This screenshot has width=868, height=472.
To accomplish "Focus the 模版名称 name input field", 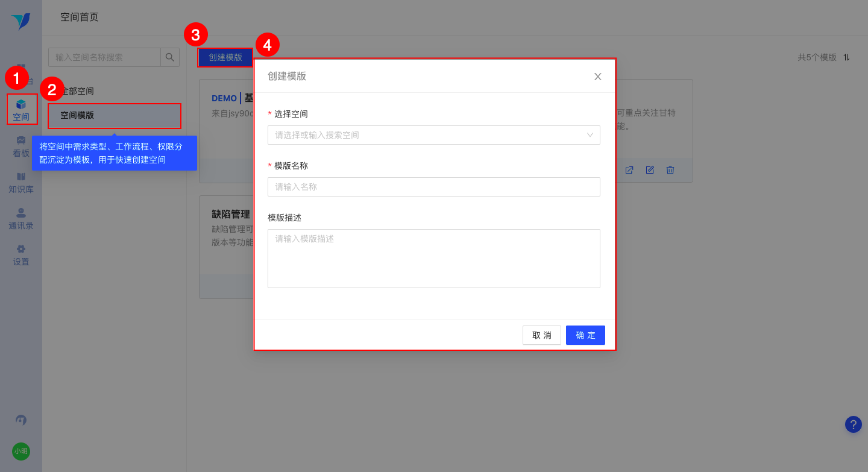I will (434, 187).
